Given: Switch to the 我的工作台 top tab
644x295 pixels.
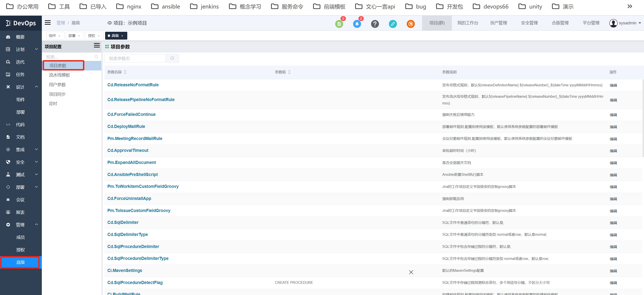Looking at the screenshot, I should click(468, 23).
